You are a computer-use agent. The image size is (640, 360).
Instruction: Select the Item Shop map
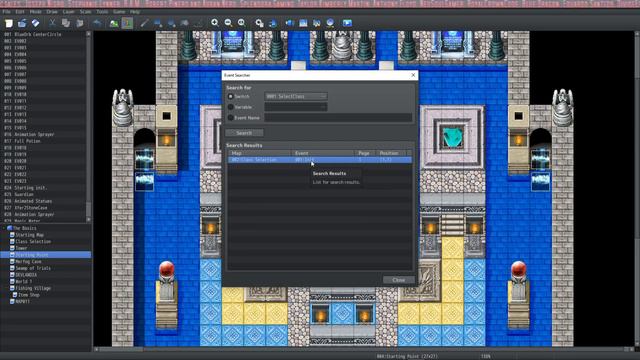(x=29, y=295)
